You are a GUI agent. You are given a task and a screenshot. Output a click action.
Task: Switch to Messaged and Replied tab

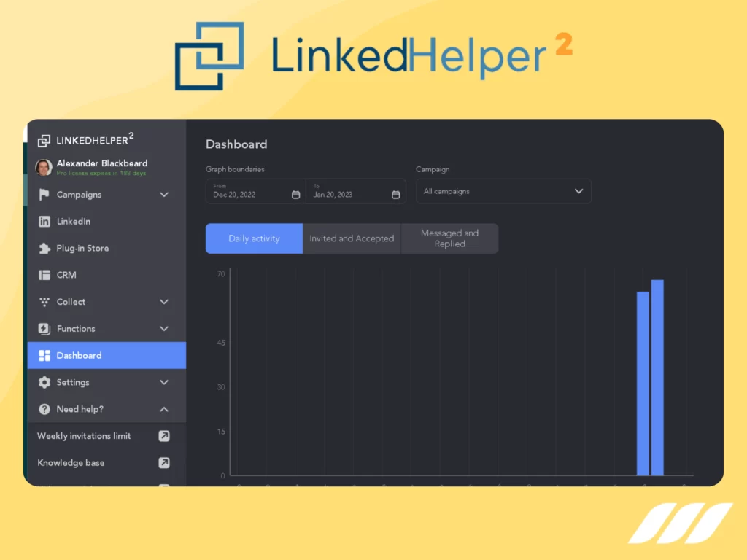point(449,238)
